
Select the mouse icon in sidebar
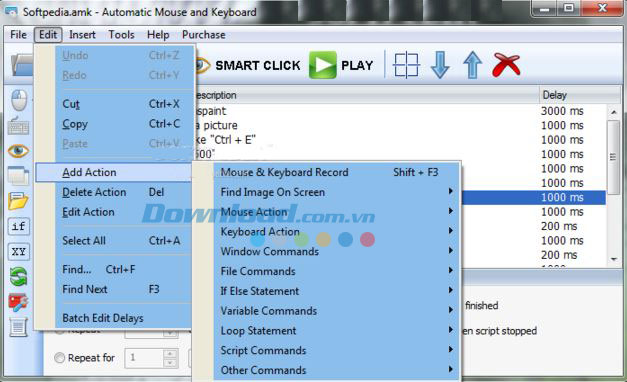[x=19, y=100]
